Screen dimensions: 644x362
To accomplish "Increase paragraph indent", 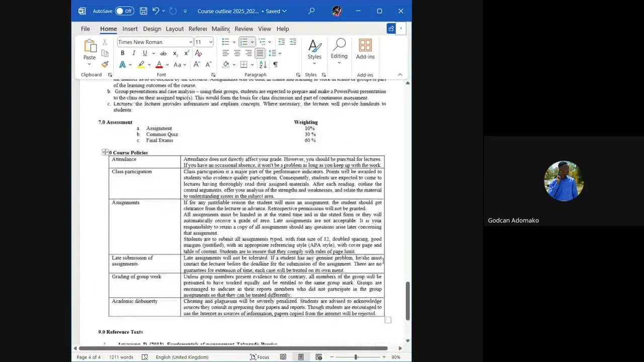I will (x=293, y=42).
